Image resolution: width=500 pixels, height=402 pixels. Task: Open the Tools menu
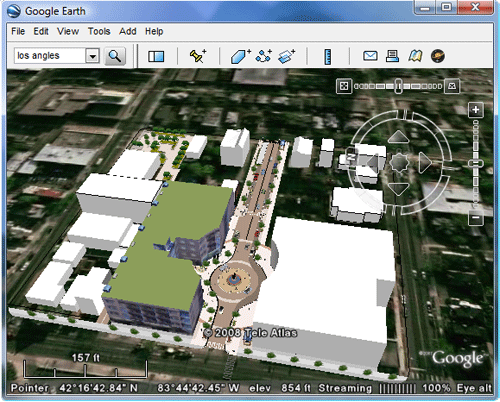(x=99, y=31)
